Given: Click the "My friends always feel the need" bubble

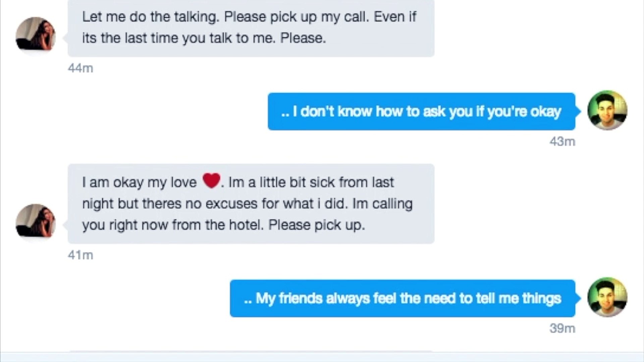Looking at the screenshot, I should pyautogui.click(x=402, y=298).
